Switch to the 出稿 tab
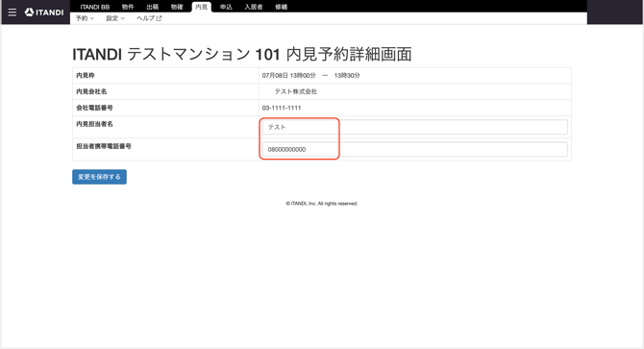The height and width of the screenshot is (349, 644). 153,7
